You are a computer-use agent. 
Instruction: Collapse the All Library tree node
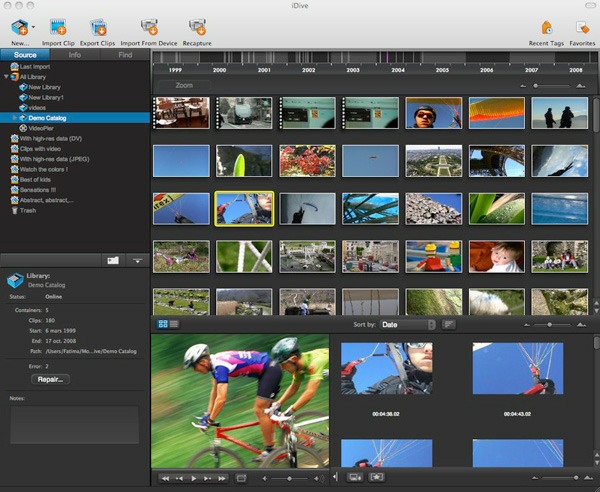click(x=5, y=77)
